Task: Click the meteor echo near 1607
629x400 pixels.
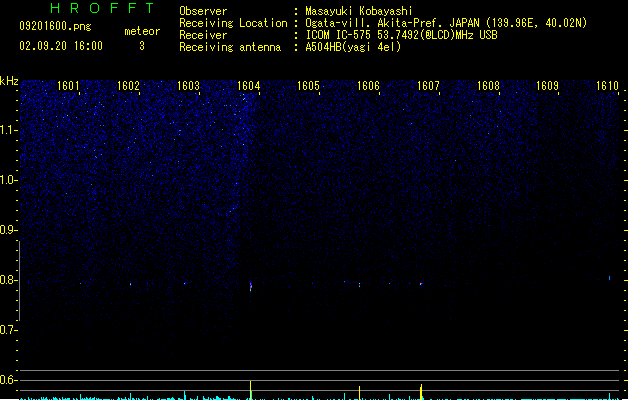Action: tap(421, 284)
